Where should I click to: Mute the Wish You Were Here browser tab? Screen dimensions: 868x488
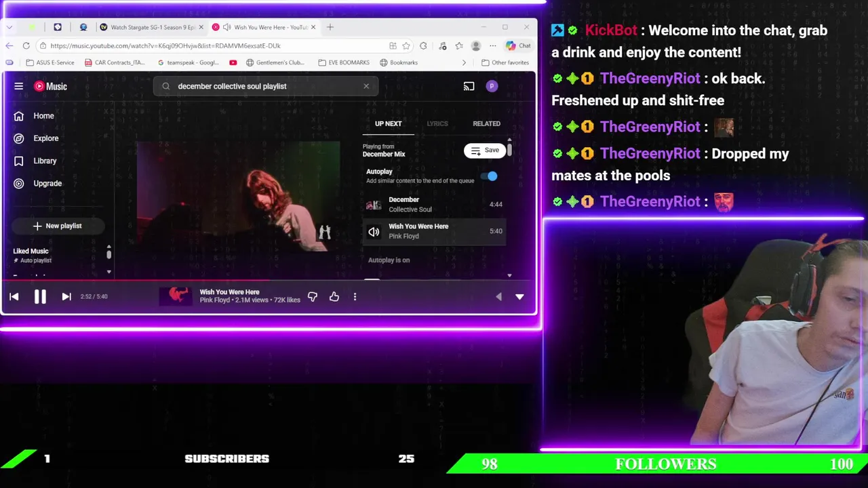226,27
